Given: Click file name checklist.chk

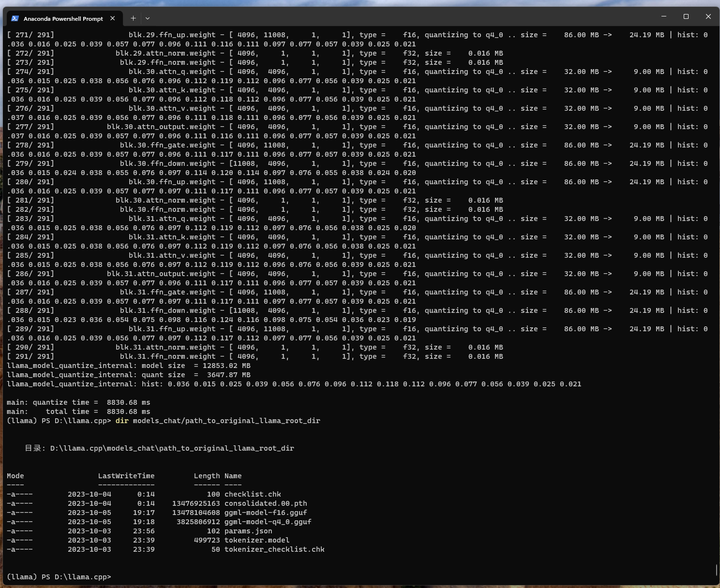Looking at the screenshot, I should [253, 494].
